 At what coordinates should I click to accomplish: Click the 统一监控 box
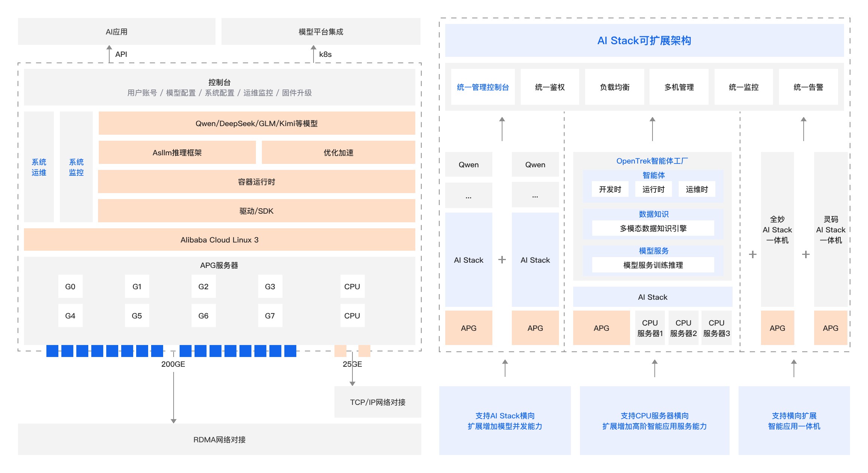(x=744, y=87)
